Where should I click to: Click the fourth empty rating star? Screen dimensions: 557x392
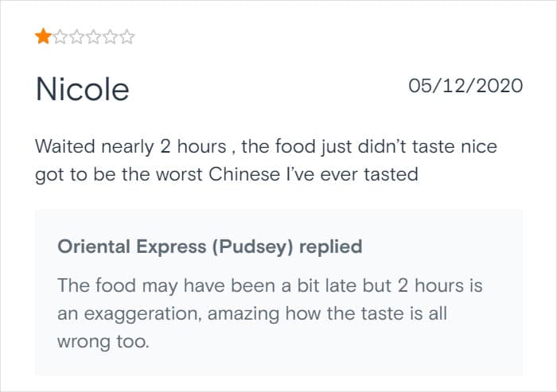(93, 37)
